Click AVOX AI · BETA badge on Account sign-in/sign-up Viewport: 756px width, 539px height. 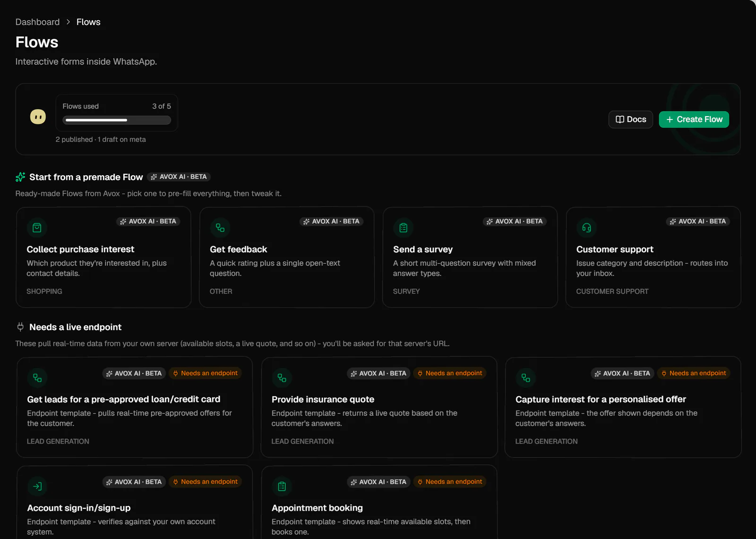(x=134, y=482)
